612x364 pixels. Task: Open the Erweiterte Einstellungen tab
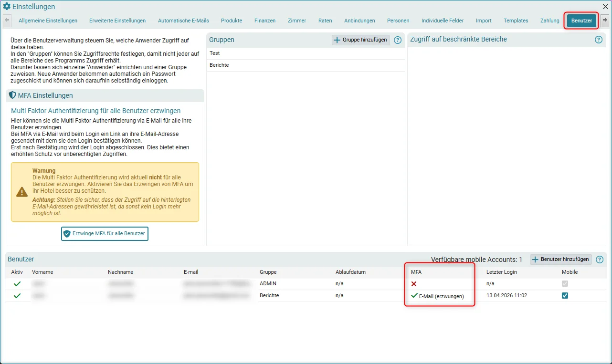click(x=117, y=21)
